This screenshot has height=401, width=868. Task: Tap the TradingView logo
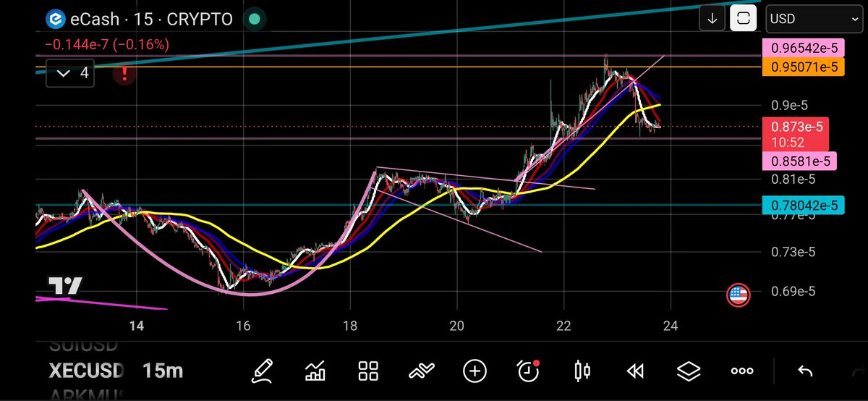[x=65, y=285]
